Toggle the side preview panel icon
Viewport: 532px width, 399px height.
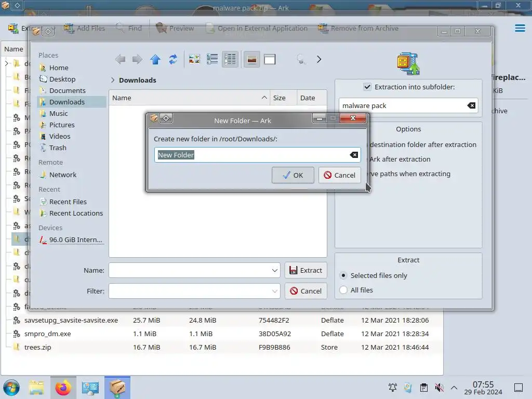pyautogui.click(x=270, y=59)
